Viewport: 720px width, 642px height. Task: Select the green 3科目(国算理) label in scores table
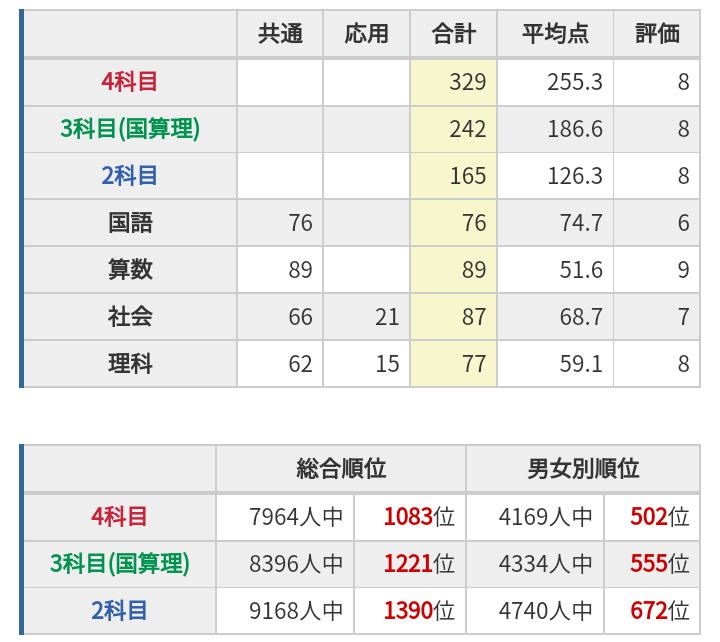[130, 129]
